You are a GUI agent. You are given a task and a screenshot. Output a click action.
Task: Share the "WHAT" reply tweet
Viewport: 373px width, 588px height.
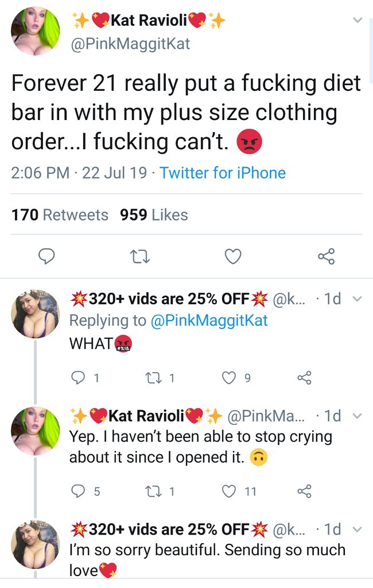(303, 378)
